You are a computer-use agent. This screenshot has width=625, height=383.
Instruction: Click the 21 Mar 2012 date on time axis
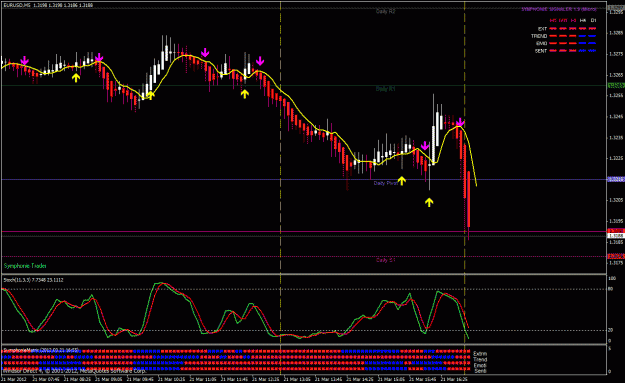coord(14,379)
